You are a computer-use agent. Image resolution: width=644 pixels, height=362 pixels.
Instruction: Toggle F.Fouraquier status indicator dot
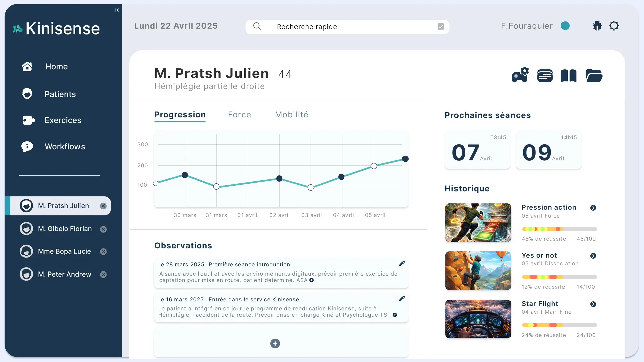(x=565, y=26)
